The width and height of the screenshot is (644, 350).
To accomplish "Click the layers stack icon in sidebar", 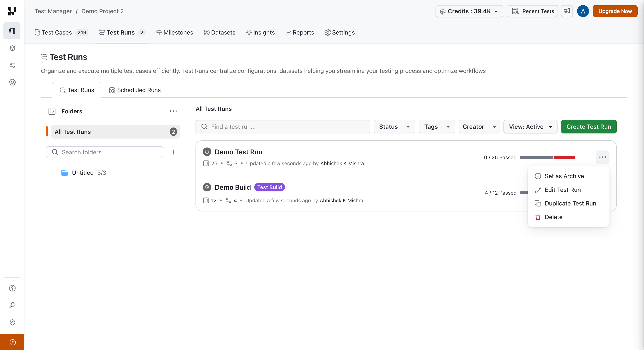I will point(12,48).
